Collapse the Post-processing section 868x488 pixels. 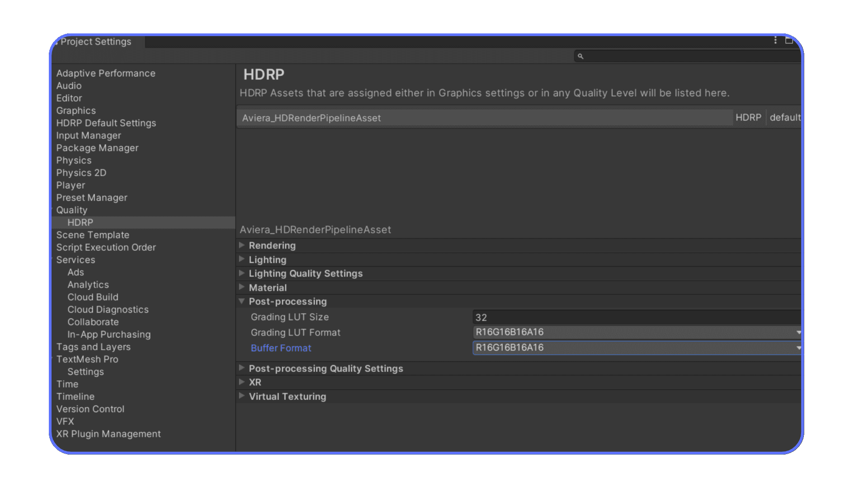pyautogui.click(x=242, y=301)
